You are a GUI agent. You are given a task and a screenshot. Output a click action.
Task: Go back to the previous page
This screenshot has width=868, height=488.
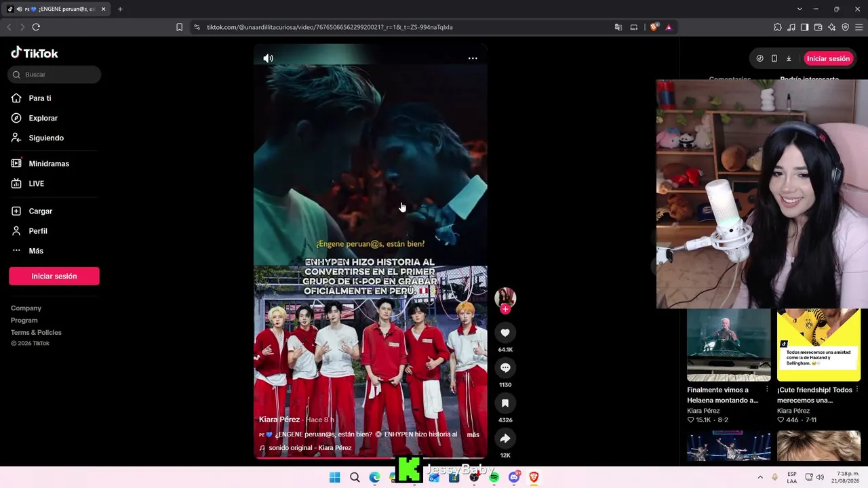pos(9,27)
